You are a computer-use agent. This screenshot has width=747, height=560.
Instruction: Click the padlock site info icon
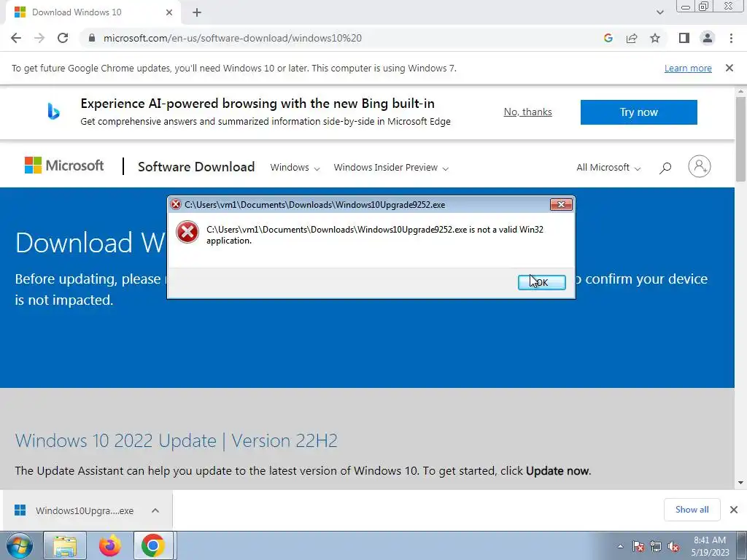[x=92, y=38]
